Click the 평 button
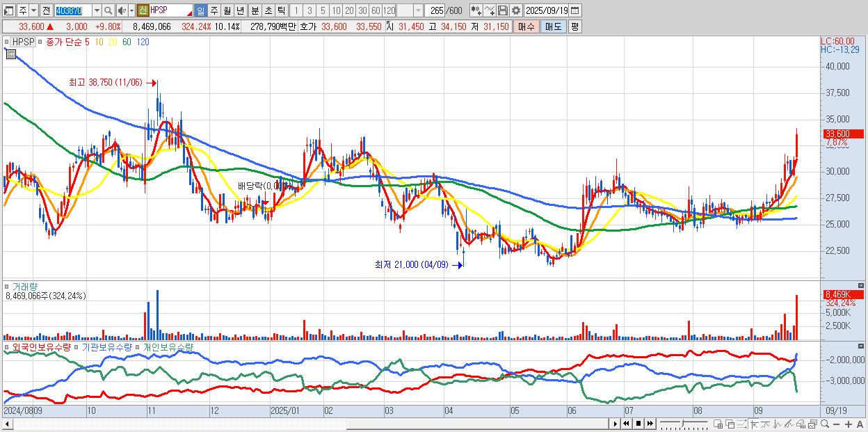This screenshot has width=868, height=432. [x=574, y=26]
